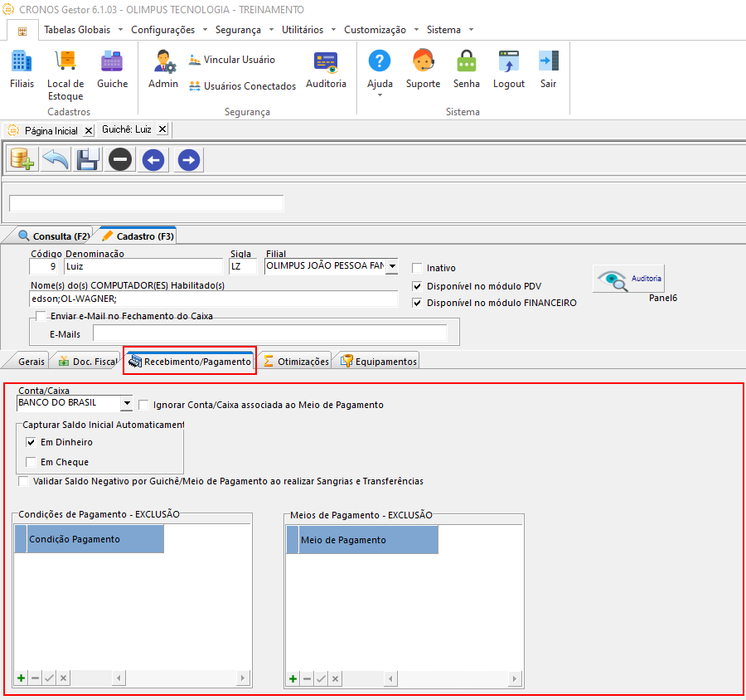Expand the Sistema menu arrow
Screen dimensions: 746x700
point(471,30)
